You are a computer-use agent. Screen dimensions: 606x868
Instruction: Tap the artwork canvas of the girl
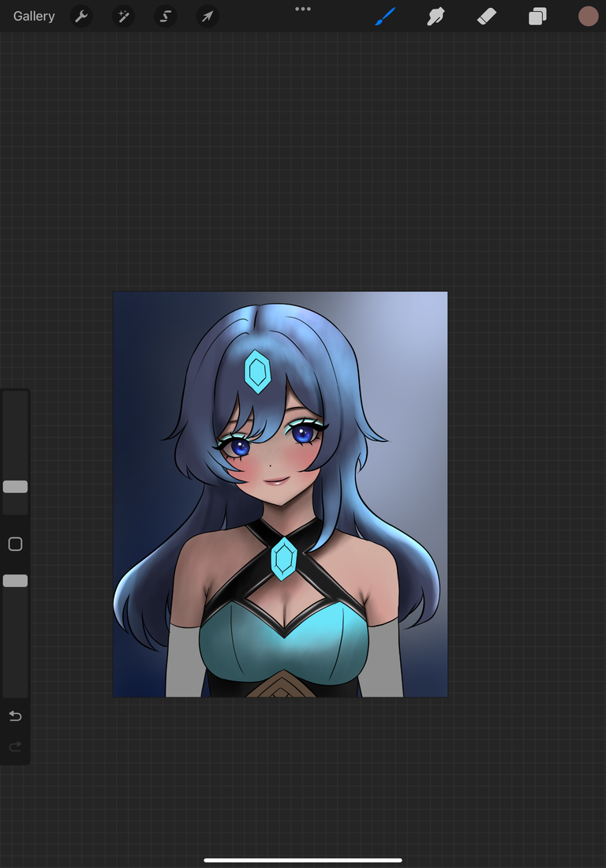[x=280, y=494]
